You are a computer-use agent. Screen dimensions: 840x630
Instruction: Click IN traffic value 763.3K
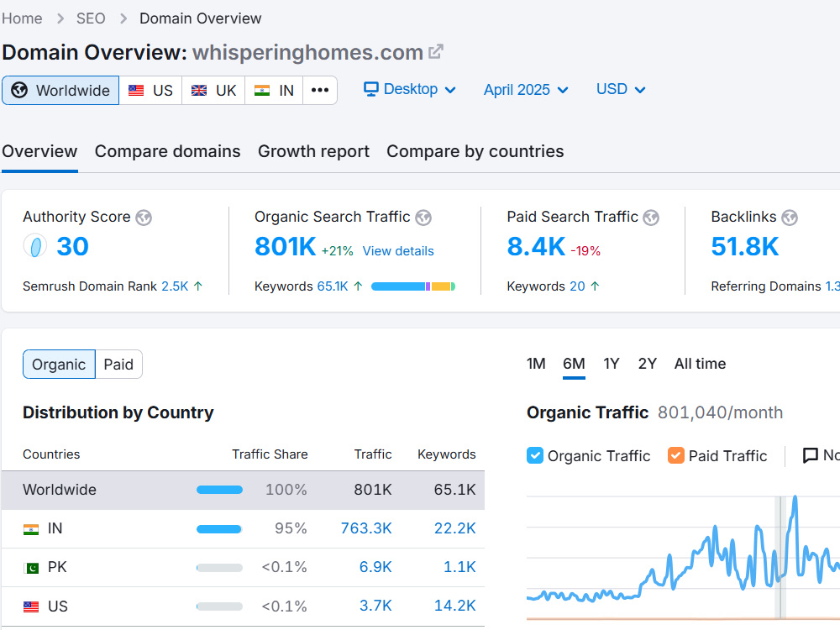[366, 528]
